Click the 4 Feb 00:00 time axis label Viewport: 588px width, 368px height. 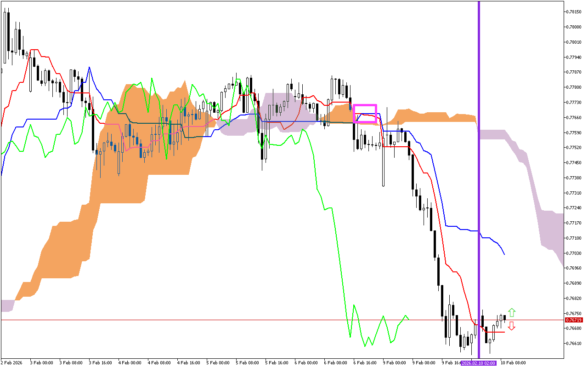point(130,363)
